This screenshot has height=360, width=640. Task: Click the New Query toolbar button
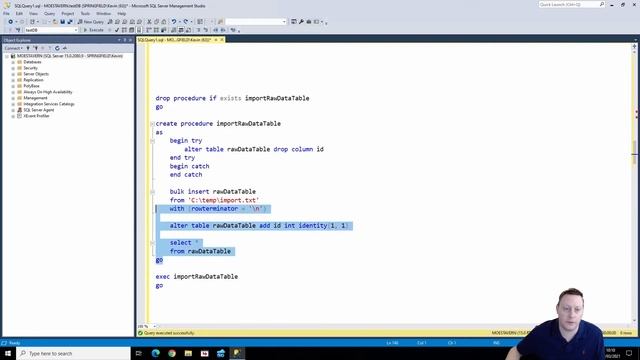coord(91,22)
